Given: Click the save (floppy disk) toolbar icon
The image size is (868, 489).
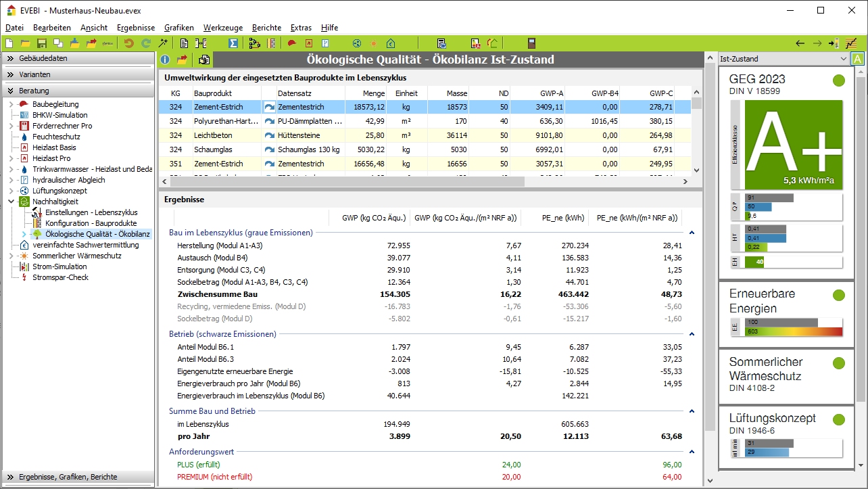Looking at the screenshot, I should point(42,43).
